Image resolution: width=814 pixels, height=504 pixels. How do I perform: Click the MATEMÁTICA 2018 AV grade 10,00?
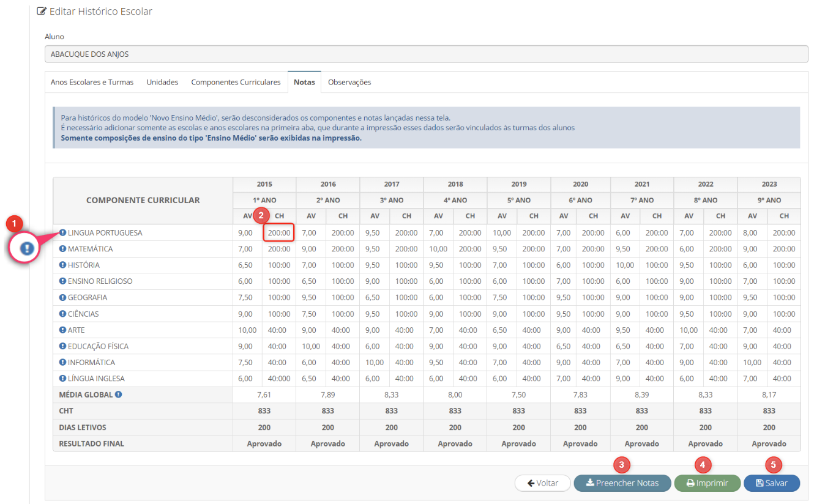438,249
